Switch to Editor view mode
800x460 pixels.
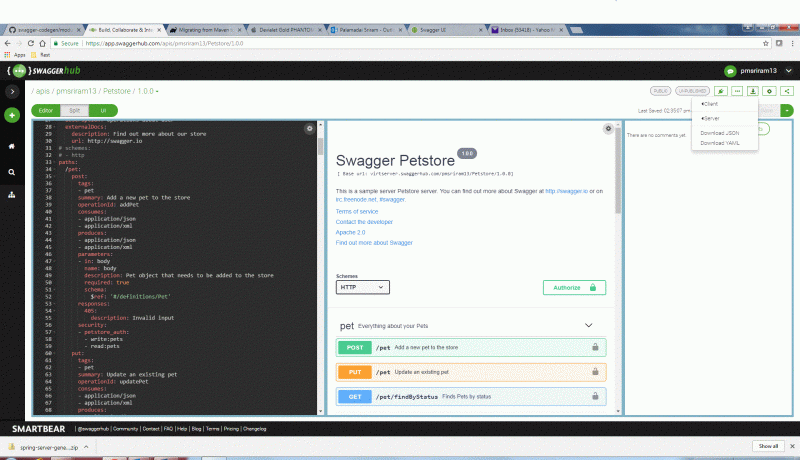(x=45, y=110)
